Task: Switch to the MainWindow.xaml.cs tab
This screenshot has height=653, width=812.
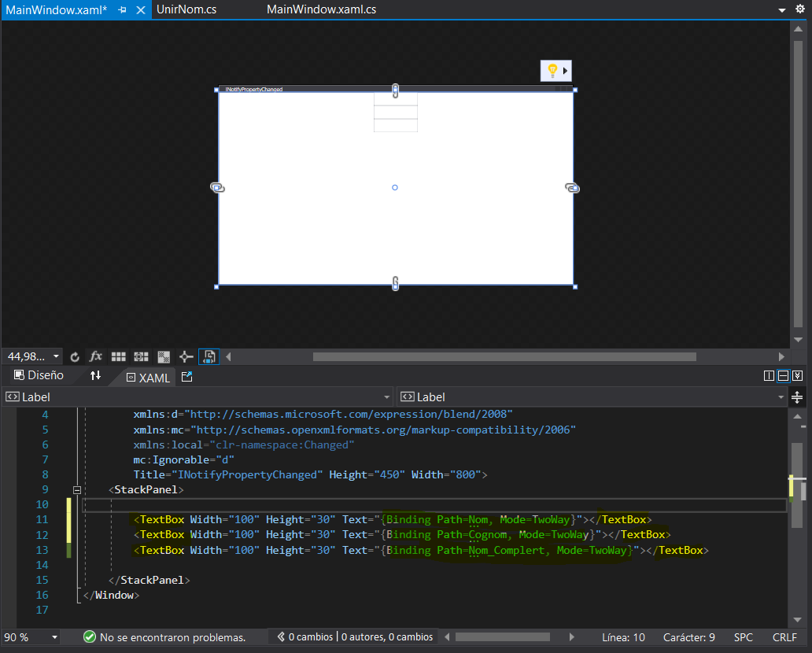Action: pos(321,9)
